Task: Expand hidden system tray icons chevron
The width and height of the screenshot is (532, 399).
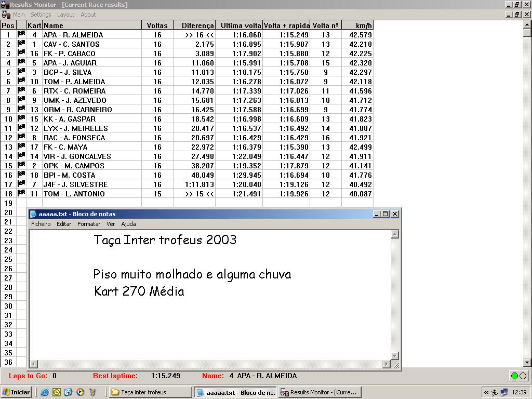Action: 486,392
